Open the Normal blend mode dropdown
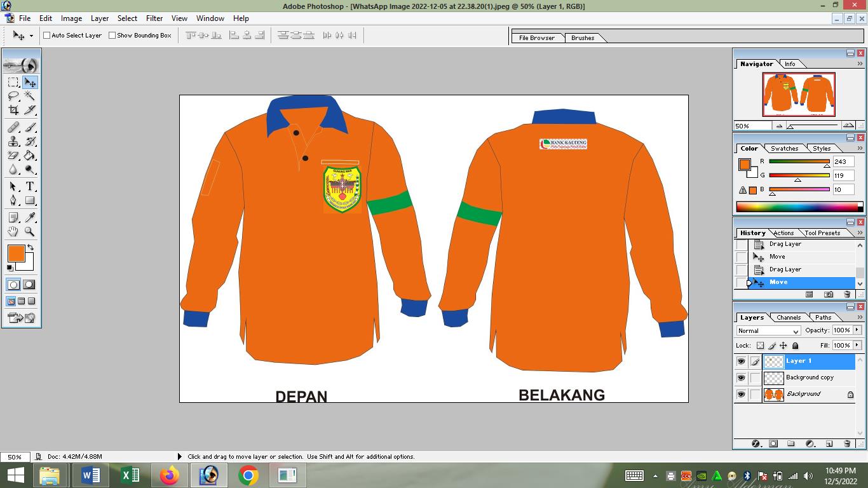Screen dimensions: 868x488 point(768,331)
